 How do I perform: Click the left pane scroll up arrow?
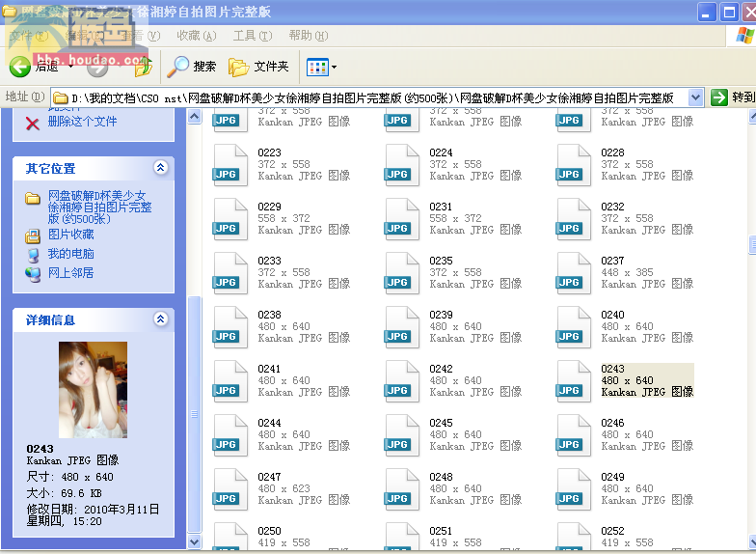click(195, 117)
